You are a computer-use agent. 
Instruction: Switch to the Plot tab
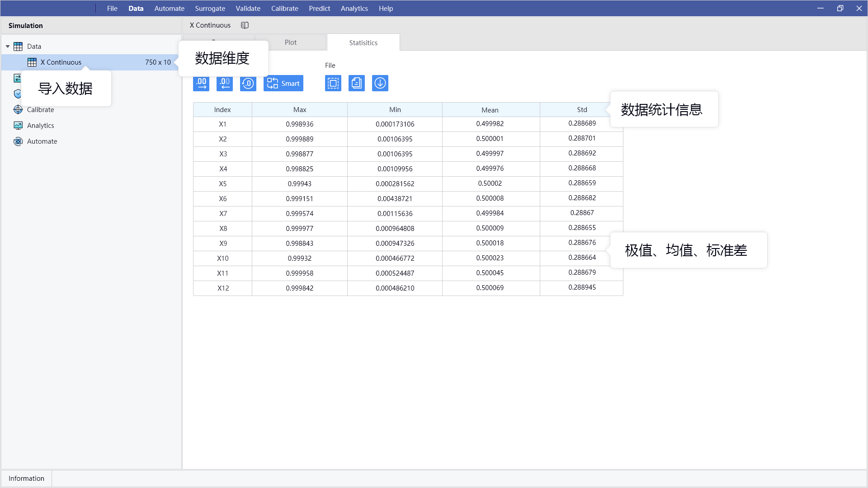291,42
